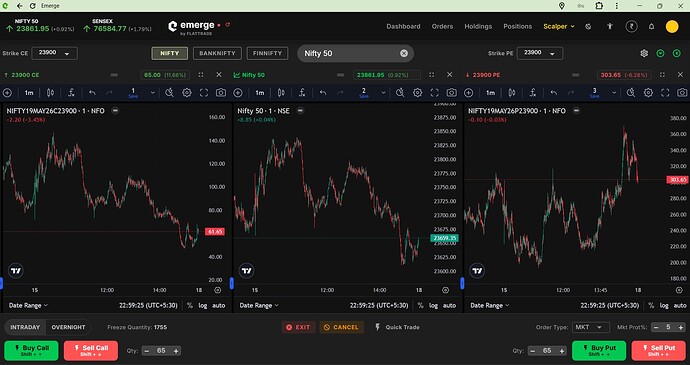
Task: Switch to INTRADAY product mode
Action: [x=25, y=327]
